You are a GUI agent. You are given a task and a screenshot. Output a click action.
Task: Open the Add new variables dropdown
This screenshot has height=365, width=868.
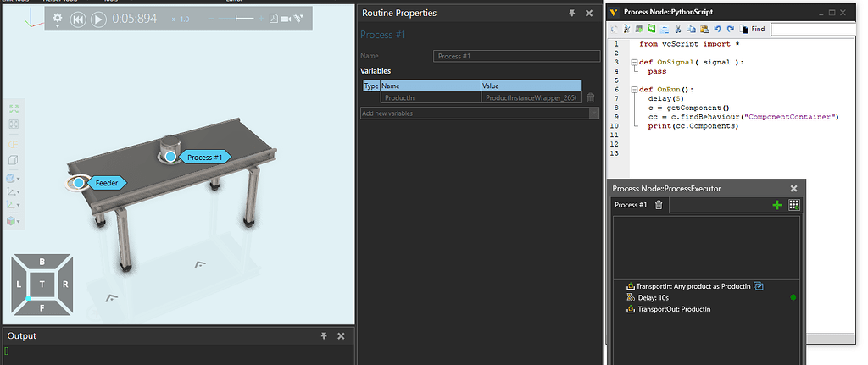[593, 113]
